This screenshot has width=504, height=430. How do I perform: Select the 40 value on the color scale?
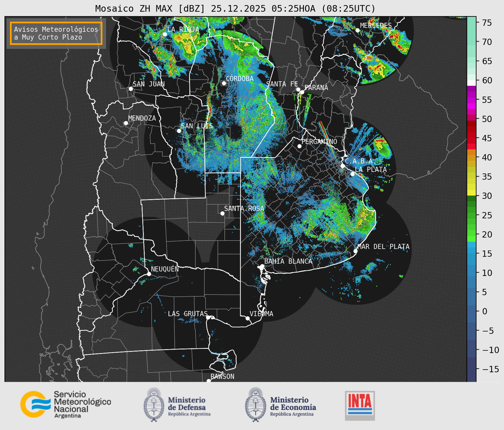pyautogui.click(x=487, y=157)
